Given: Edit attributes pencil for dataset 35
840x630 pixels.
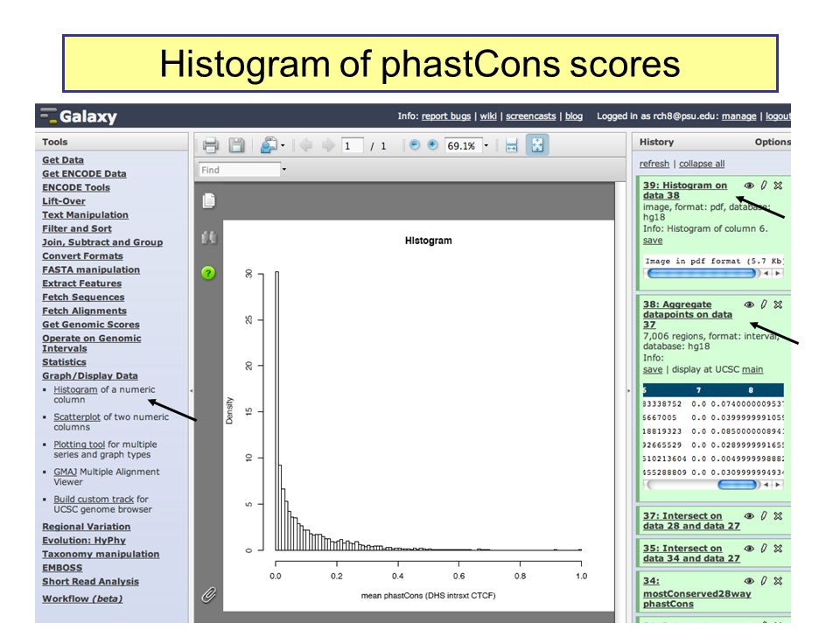Looking at the screenshot, I should pos(763,549).
